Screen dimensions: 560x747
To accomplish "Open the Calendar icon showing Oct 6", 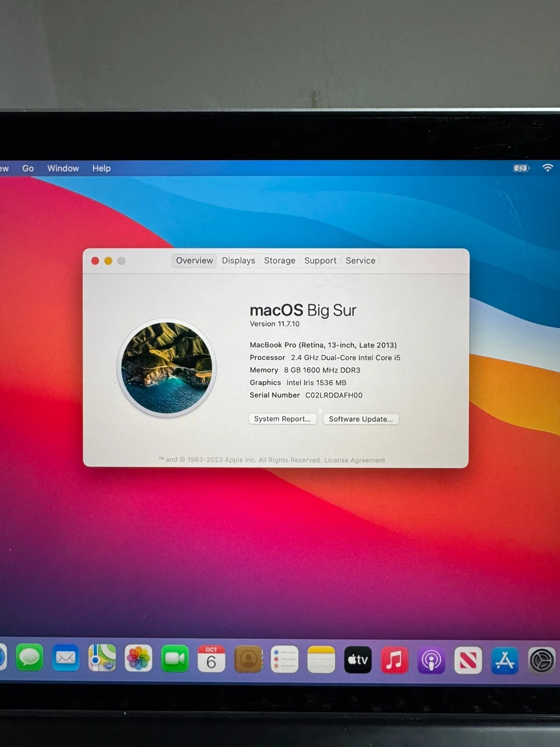I will [x=212, y=659].
